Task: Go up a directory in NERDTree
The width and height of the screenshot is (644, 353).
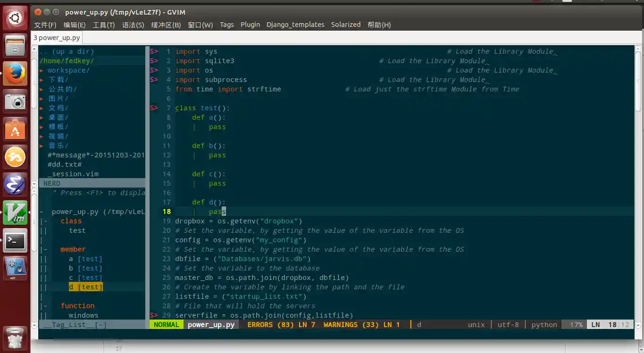Action: [x=67, y=51]
